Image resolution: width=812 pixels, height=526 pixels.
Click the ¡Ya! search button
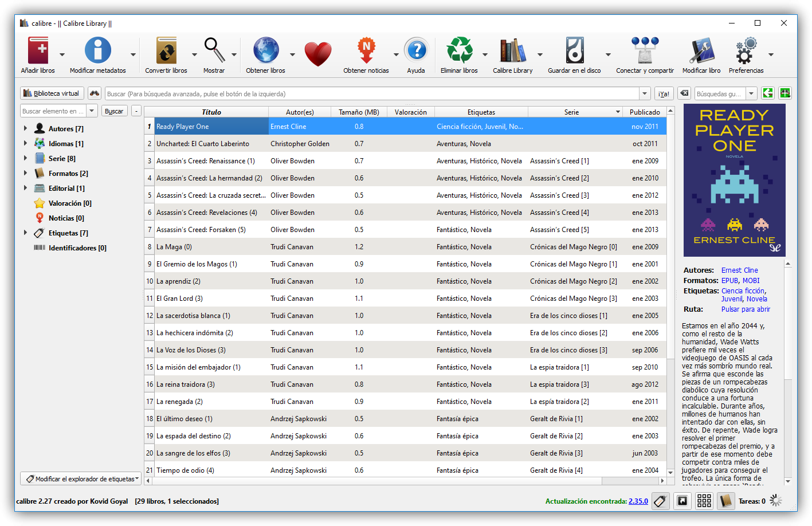click(x=664, y=93)
